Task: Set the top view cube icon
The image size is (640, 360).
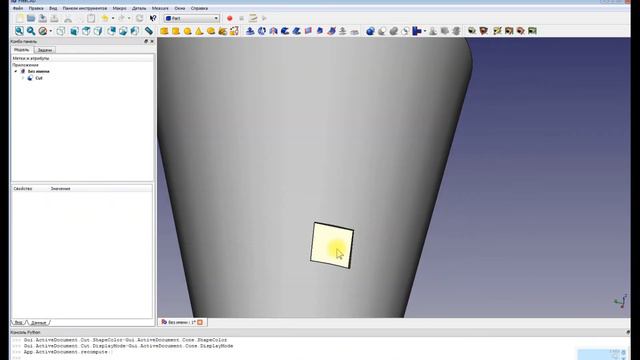Action: 86,31
